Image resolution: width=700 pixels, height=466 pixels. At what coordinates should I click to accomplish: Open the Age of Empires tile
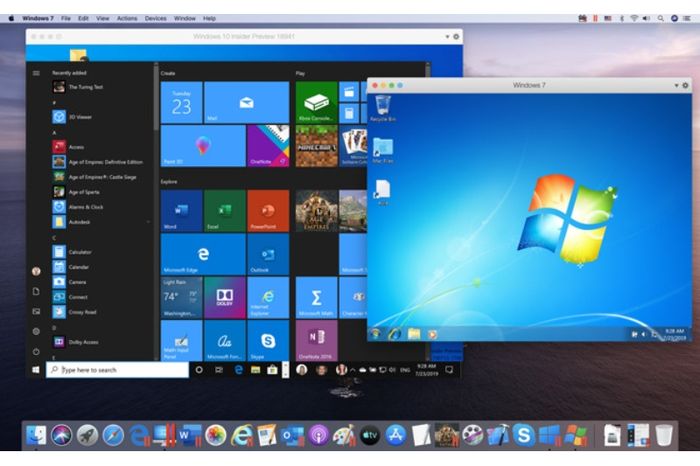click(316, 211)
